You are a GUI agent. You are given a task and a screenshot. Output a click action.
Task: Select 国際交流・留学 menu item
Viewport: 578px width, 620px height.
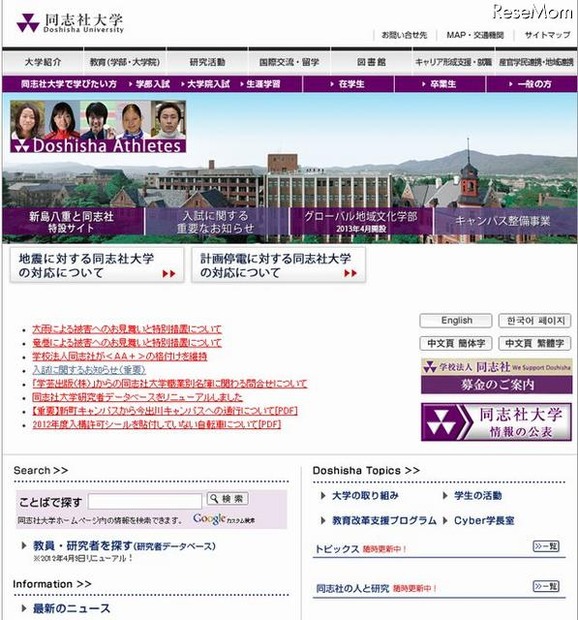(x=289, y=62)
